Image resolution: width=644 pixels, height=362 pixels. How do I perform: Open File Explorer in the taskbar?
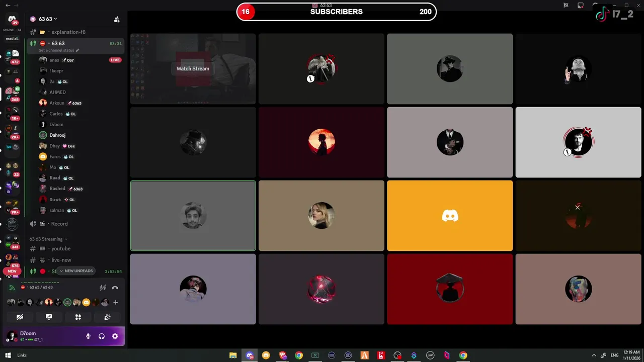click(233, 355)
